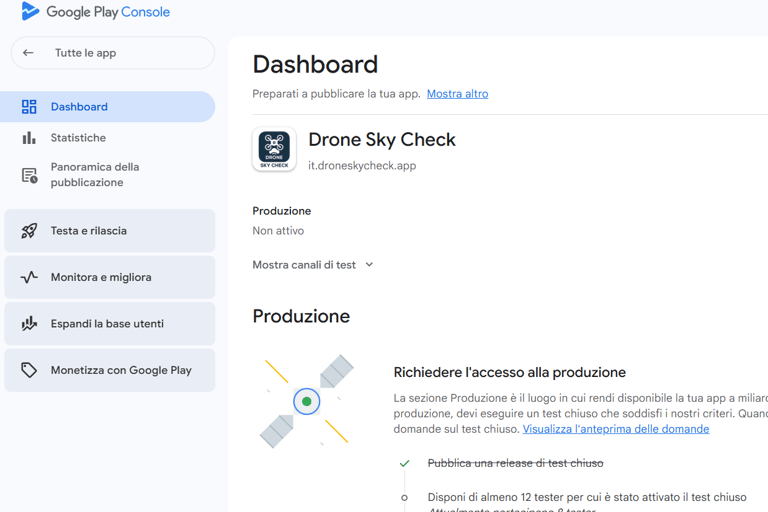Viewport: 768px width, 512px height.
Task: Click the pulse icon for Monitora e migliora
Action: [x=29, y=277]
